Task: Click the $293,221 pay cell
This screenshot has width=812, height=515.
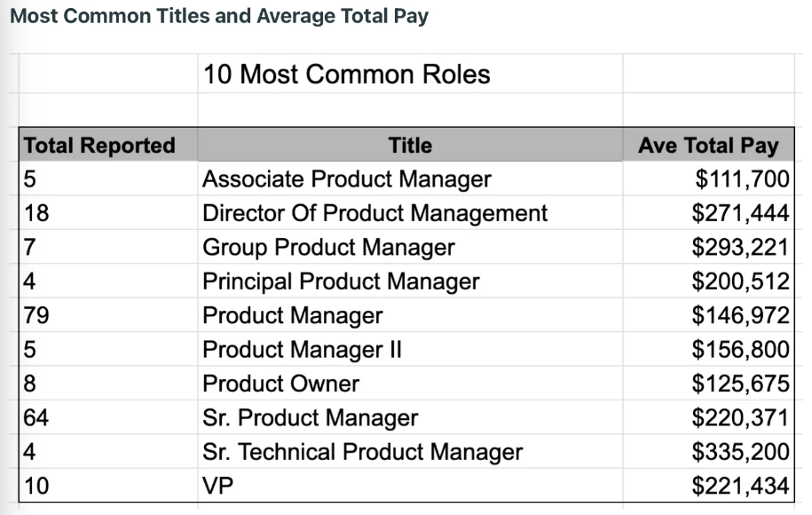Action: [x=708, y=247]
